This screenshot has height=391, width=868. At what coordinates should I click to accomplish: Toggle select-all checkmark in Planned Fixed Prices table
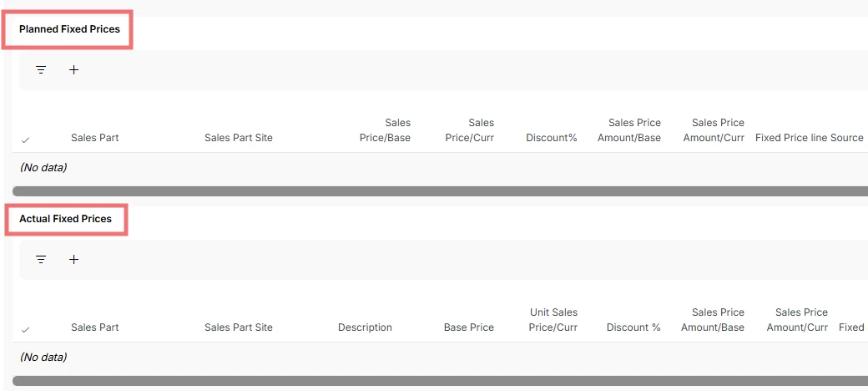point(25,140)
